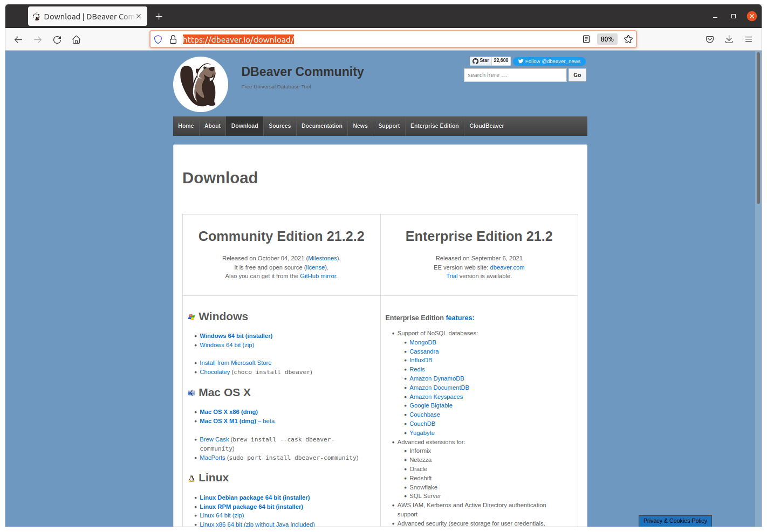Click the DBeaver beaver logo
Image resolution: width=767 pixels, height=532 pixels.
point(201,85)
